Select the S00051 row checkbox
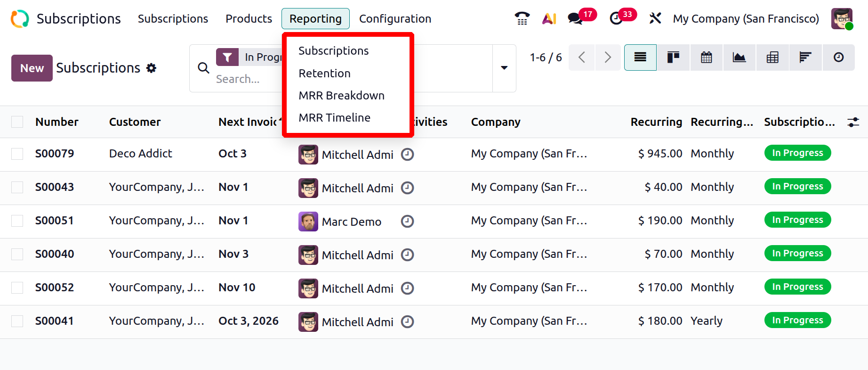Screen dimensions: 868x370 coord(17,221)
